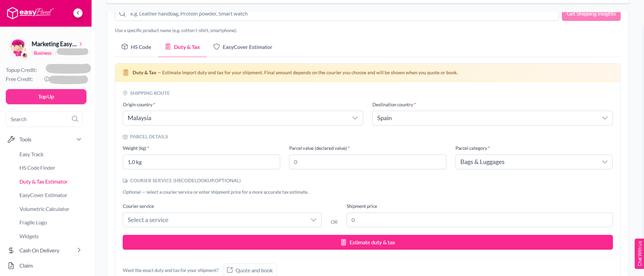Click the Claim document icon
This screenshot has width=644, height=276.
click(x=11, y=266)
